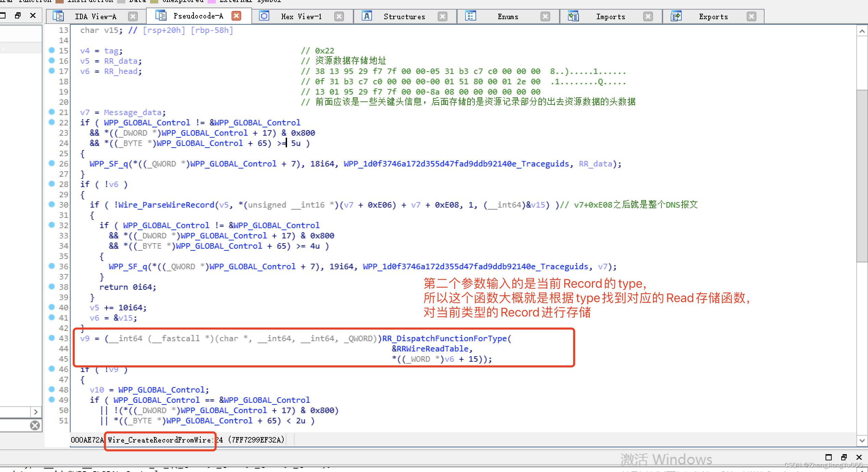Jump to RR_DispatchFunctionForType function name
This screenshot has height=472, width=868.
click(x=444, y=338)
